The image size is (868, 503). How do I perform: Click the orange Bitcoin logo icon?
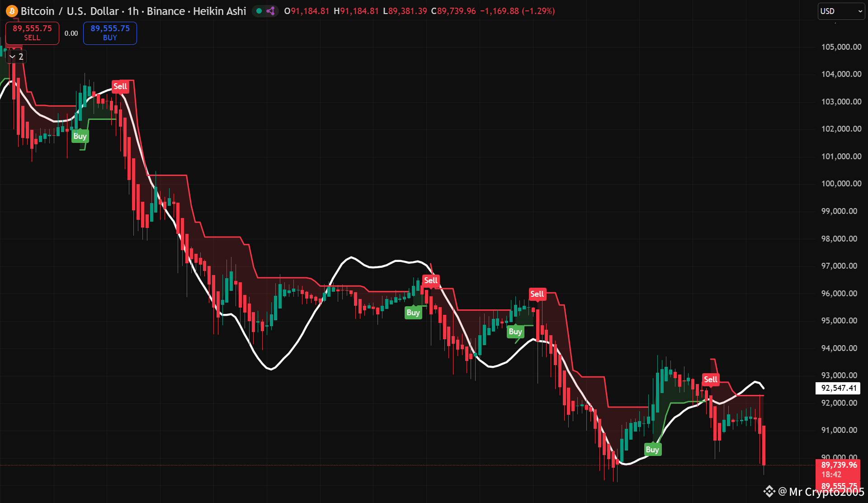11,11
